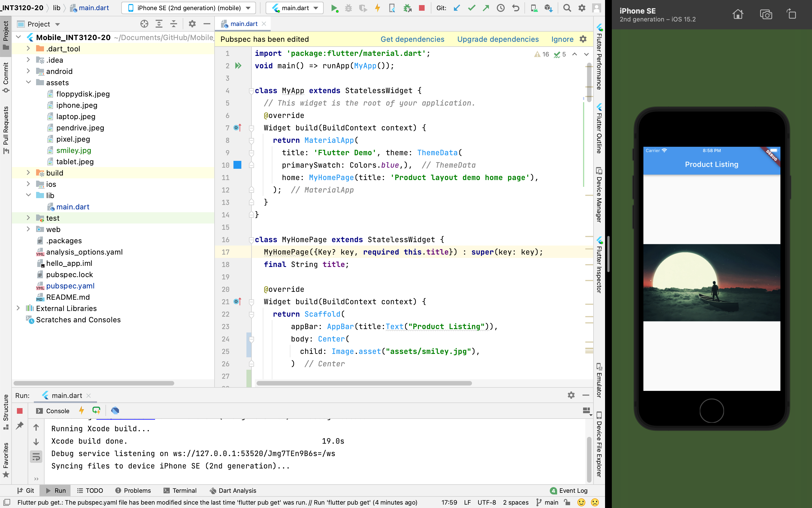Open main.dart run configuration dropdown

tap(295, 8)
